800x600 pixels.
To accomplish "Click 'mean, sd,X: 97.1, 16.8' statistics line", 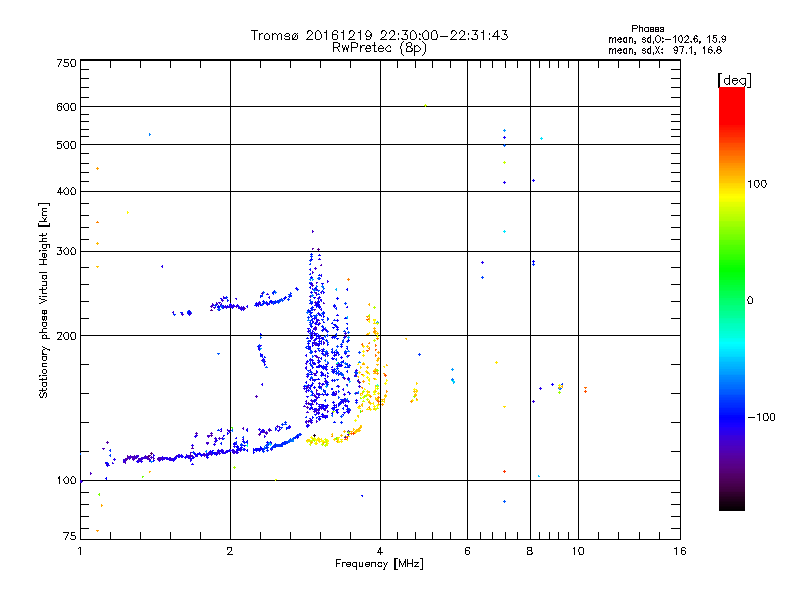I will [x=665, y=50].
